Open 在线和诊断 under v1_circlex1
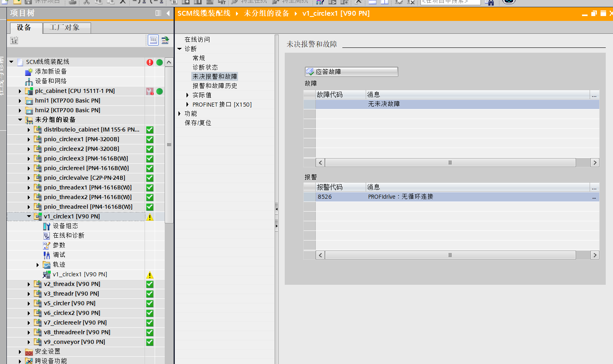The height and width of the screenshot is (364, 613). click(68, 236)
